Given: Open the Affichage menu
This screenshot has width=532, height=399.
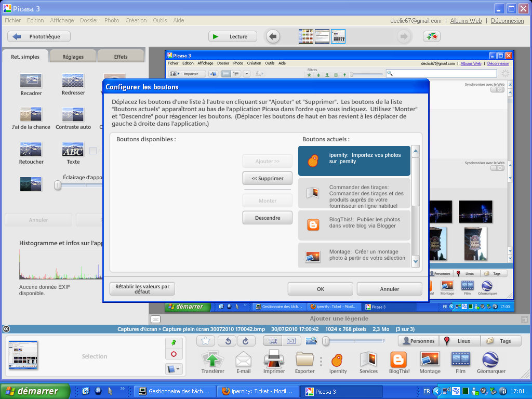Looking at the screenshot, I should pos(62,20).
